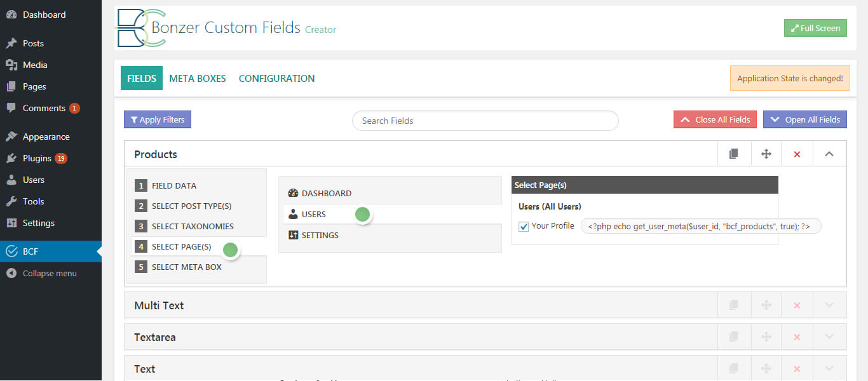Viewport: 868px width, 381px height.
Task: Click the BCF checkmark icon
Action: point(11,251)
